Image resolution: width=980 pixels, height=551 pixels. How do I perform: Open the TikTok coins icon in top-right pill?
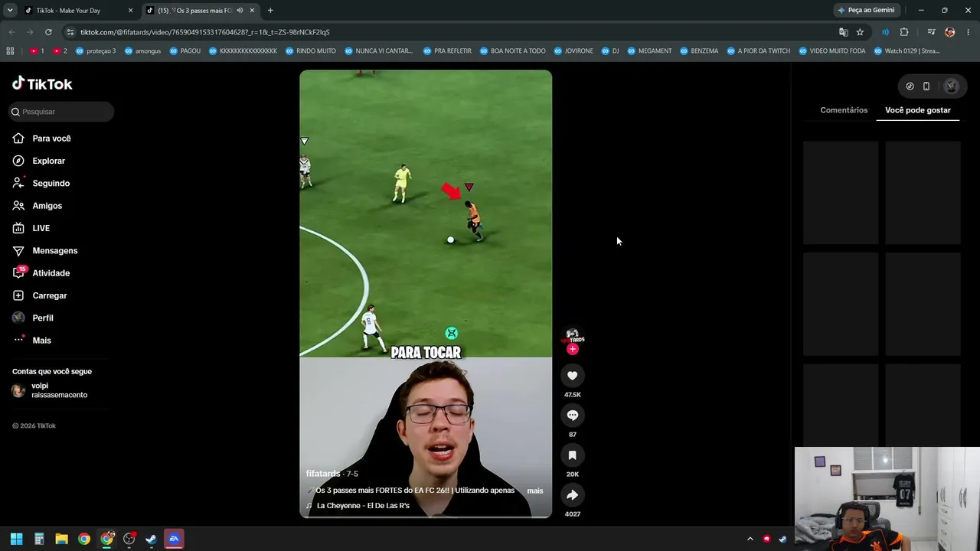tap(910, 86)
